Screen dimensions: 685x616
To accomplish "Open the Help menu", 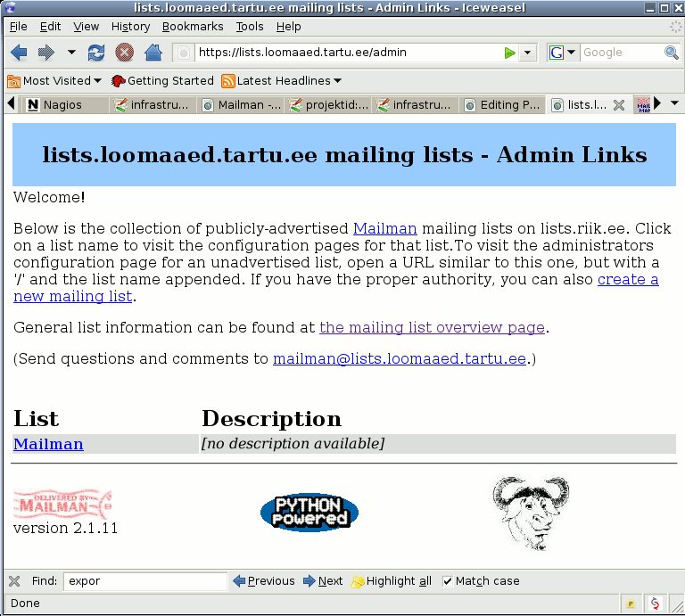I will [x=288, y=27].
